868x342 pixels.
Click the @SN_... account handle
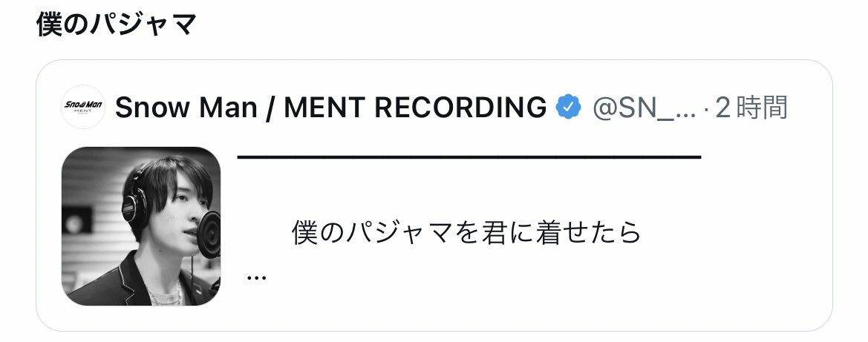[644, 108]
